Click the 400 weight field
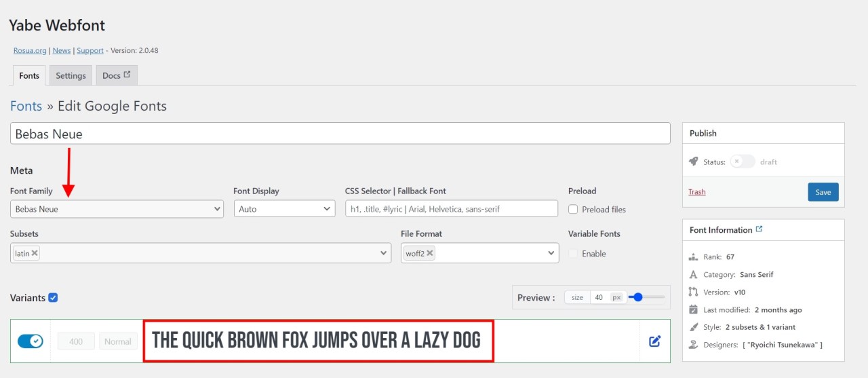This screenshot has width=868, height=378. pos(76,341)
